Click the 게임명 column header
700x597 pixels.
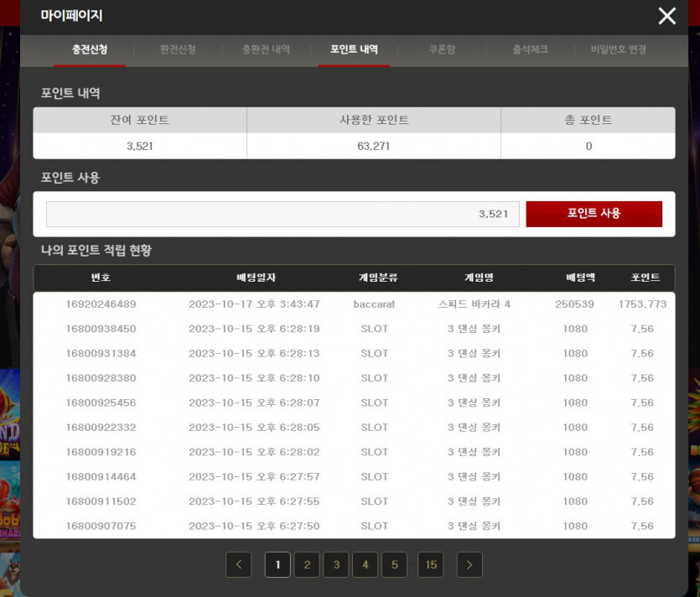click(x=479, y=278)
